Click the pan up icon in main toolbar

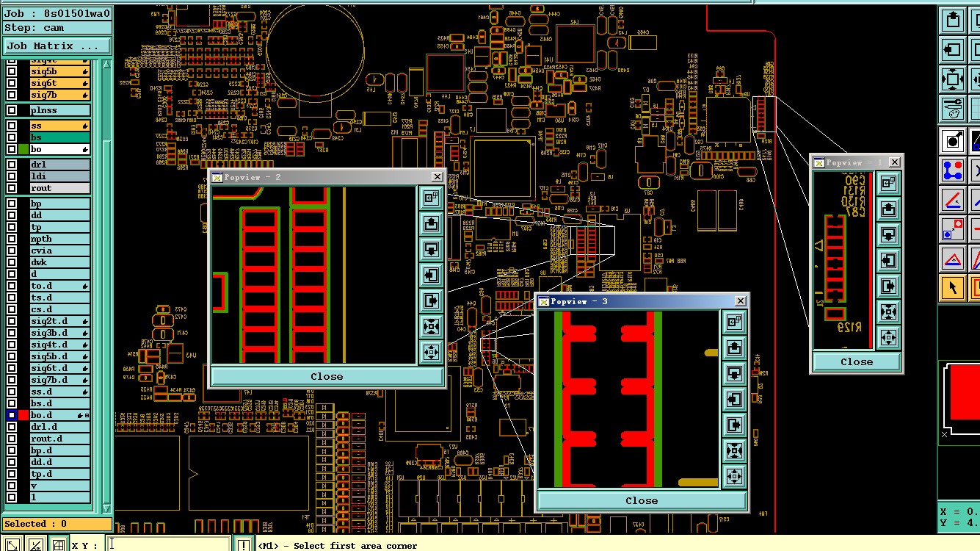tap(953, 20)
